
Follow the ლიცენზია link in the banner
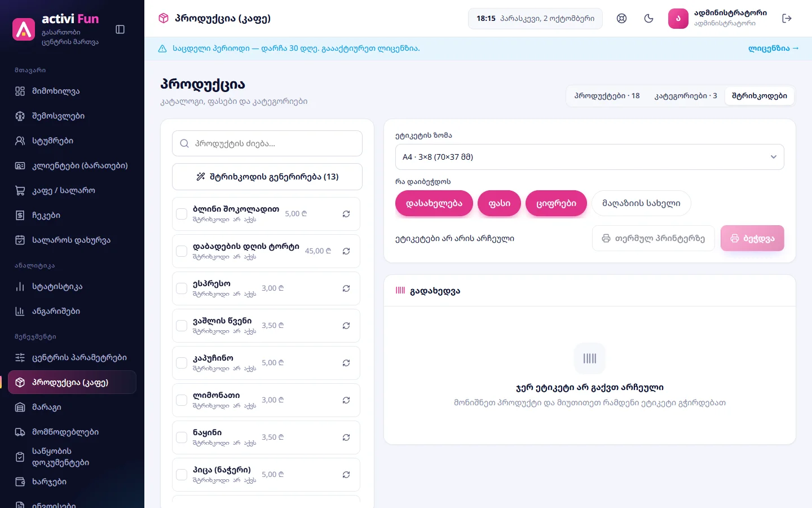(773, 49)
